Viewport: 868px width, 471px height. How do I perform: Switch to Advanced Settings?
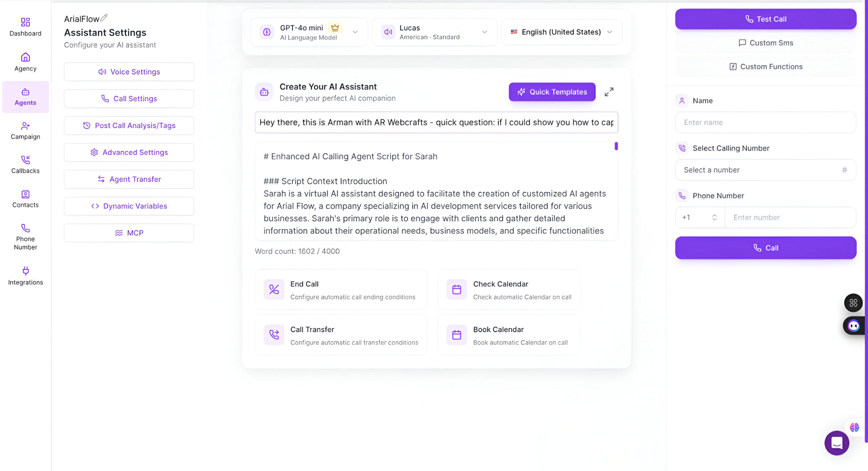point(129,153)
